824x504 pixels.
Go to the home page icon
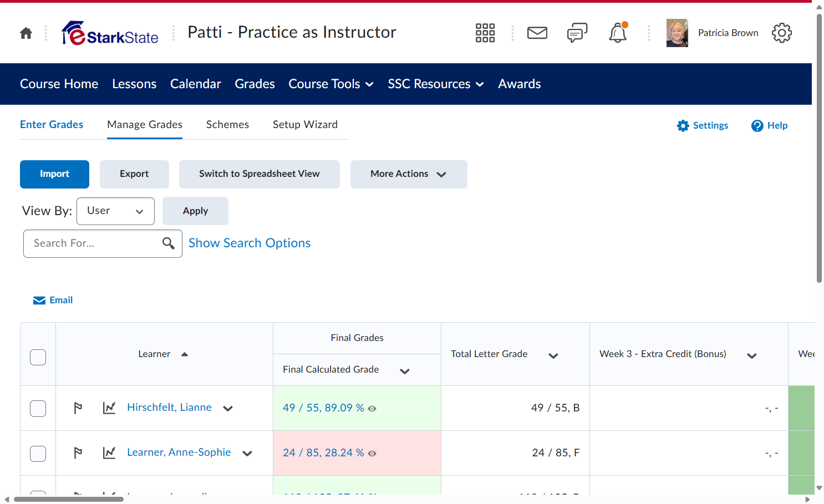[x=26, y=33]
